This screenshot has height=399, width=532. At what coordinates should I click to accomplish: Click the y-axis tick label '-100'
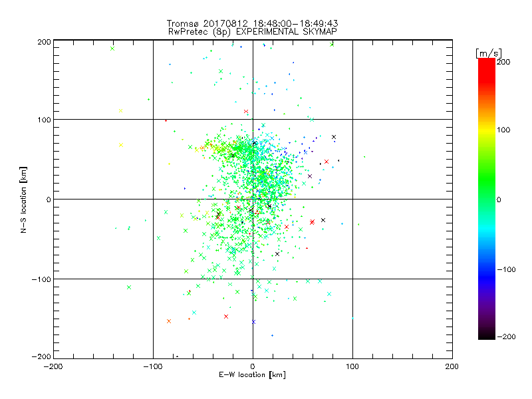point(41,279)
